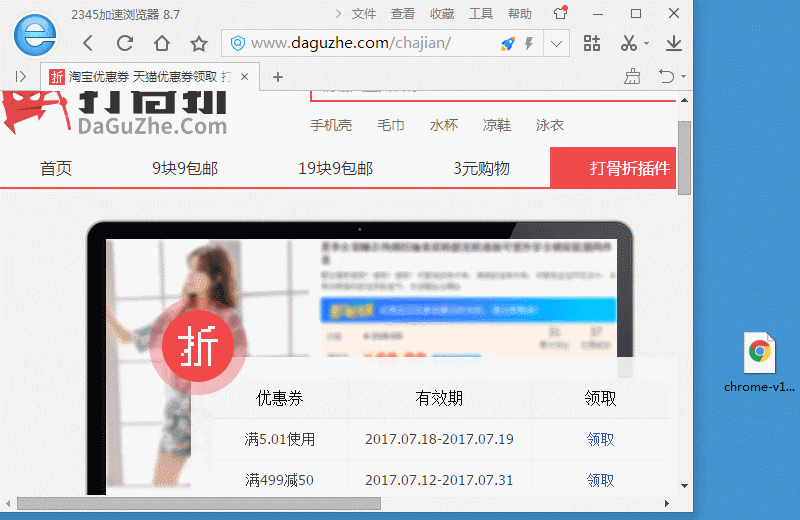
Task: Open the extensions grid icon
Action: [x=592, y=43]
